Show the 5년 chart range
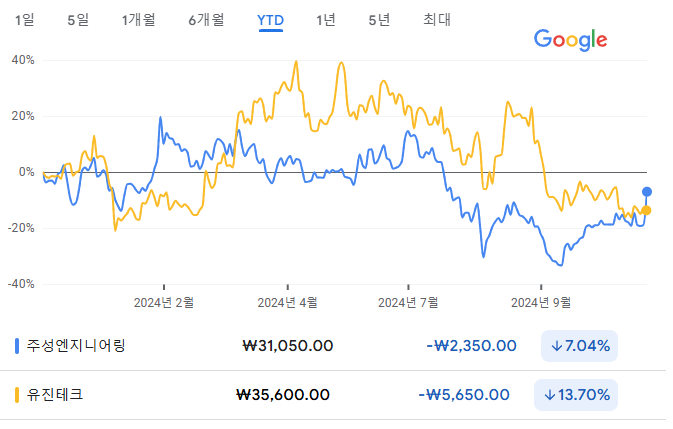 tap(379, 20)
